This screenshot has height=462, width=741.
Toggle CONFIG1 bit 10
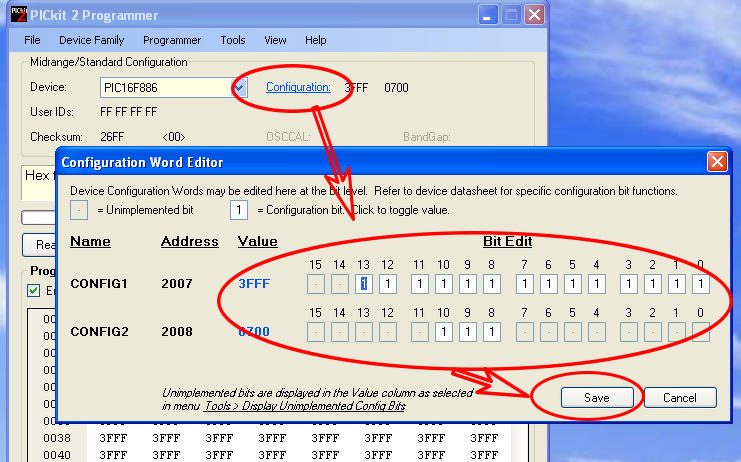click(444, 284)
